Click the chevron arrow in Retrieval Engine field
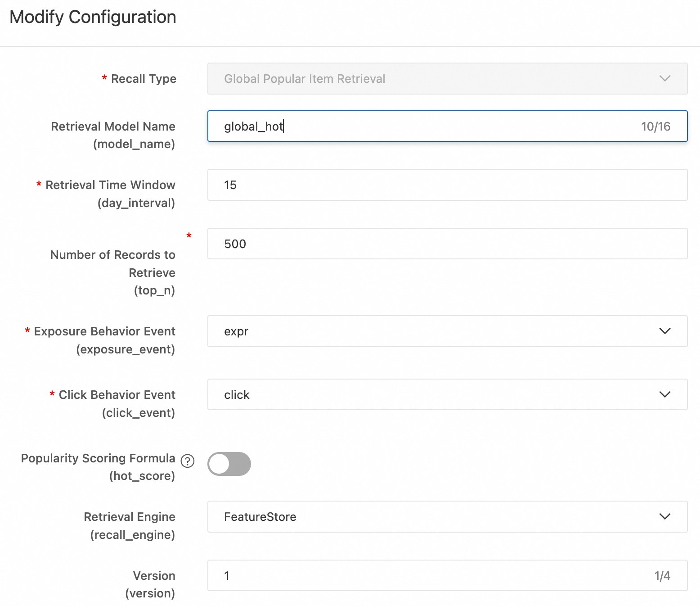This screenshot has height=606, width=700. click(664, 516)
